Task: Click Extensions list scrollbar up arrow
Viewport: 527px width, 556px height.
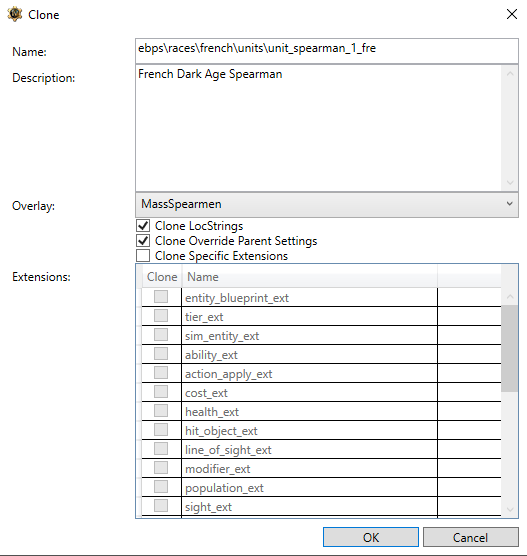Action: pyautogui.click(x=510, y=296)
